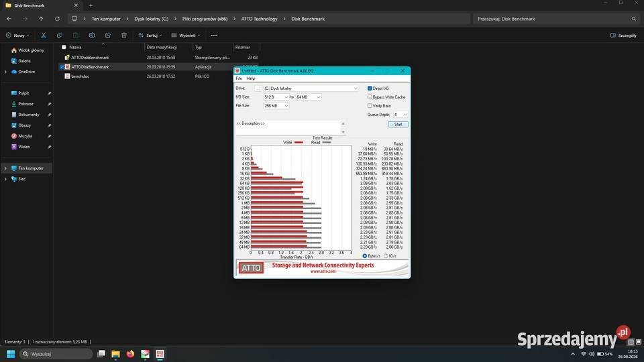Viewport: 644px width, 362px height.
Task: Click the taskbar Wyszukaj search box
Action: pos(56,354)
